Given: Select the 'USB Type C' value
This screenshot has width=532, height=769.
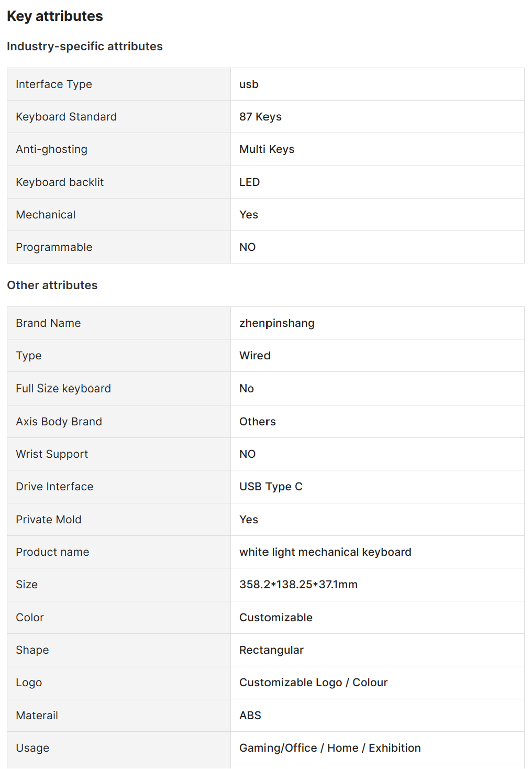Looking at the screenshot, I should [271, 487].
